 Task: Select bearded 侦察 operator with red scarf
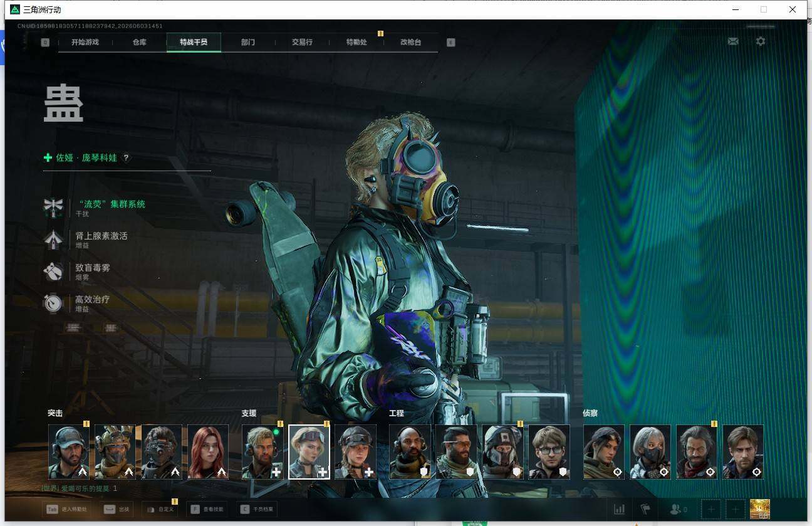coord(697,452)
